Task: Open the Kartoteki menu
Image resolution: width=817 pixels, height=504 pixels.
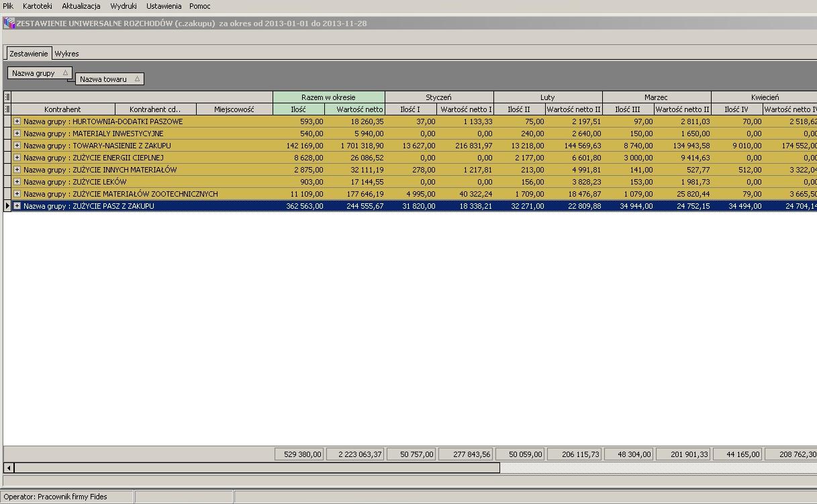Action: [x=38, y=6]
